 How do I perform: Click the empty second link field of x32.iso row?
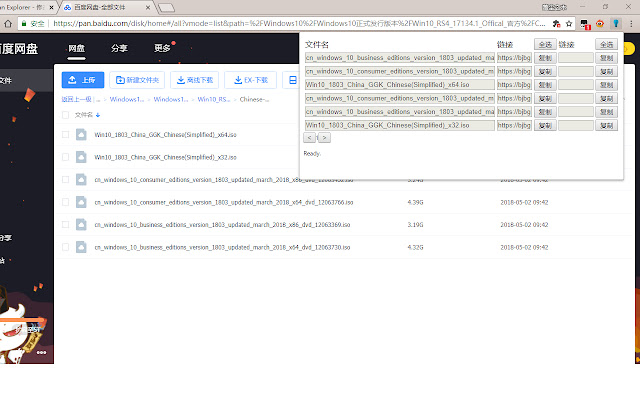click(576, 125)
